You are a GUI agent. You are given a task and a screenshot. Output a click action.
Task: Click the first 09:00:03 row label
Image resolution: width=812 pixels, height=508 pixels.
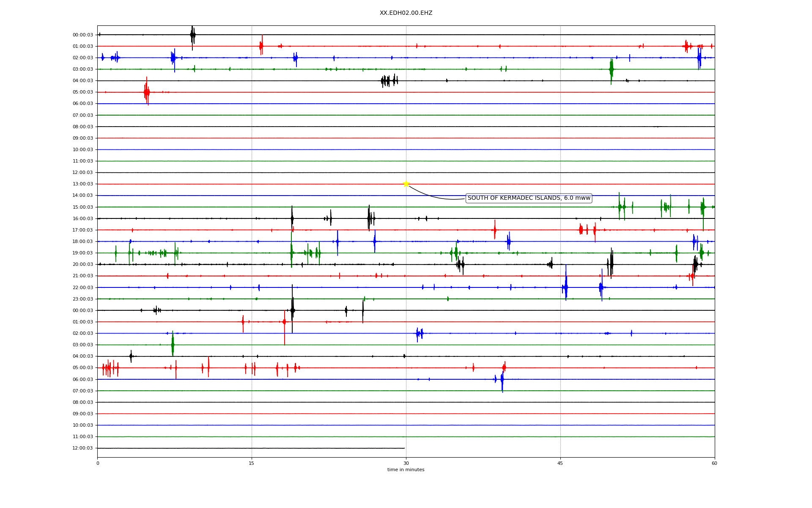point(83,138)
